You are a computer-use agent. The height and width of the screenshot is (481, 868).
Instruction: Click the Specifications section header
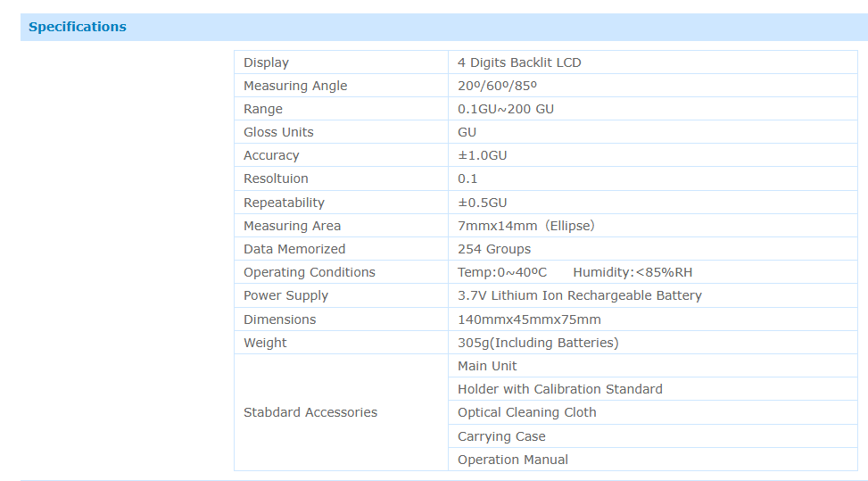(78, 27)
